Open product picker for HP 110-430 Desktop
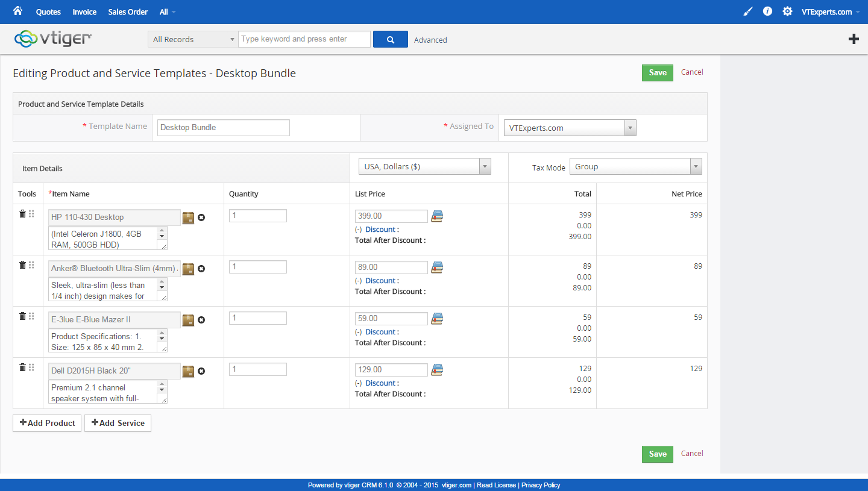 point(188,217)
